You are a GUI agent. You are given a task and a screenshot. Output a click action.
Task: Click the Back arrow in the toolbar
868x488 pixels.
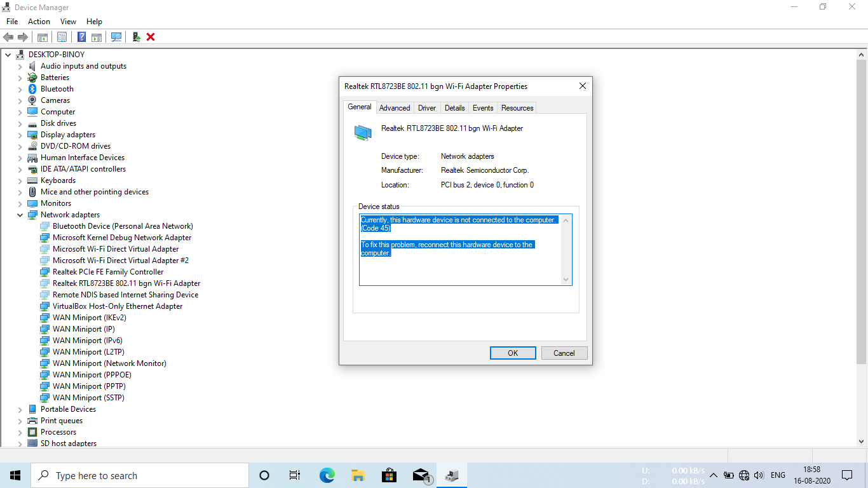[8, 37]
